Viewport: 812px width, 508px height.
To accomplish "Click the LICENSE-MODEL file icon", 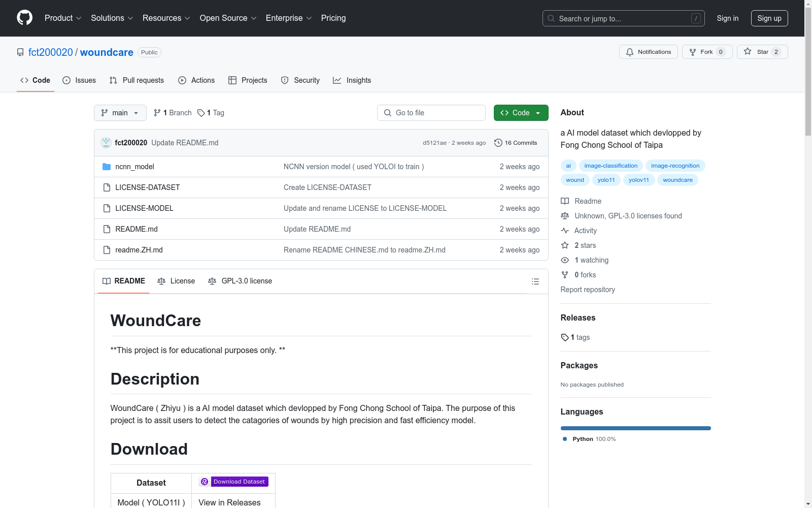I will point(107,208).
